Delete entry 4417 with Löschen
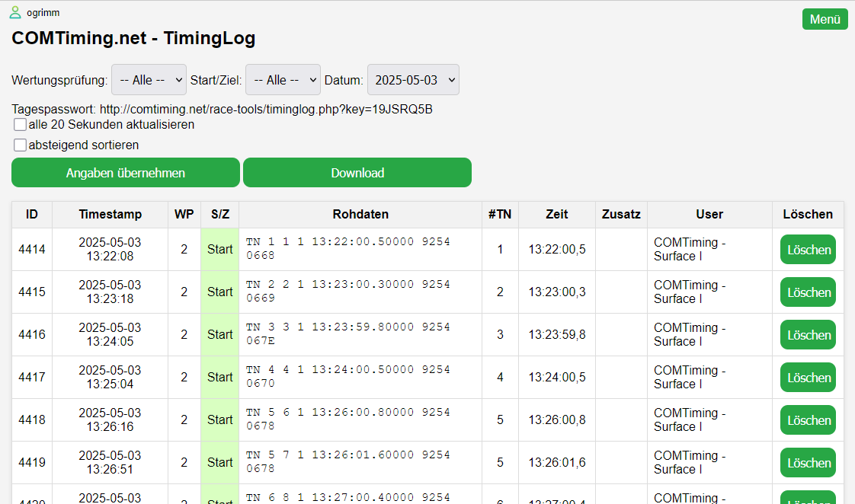Viewport: 855px width, 504px height. (x=808, y=377)
